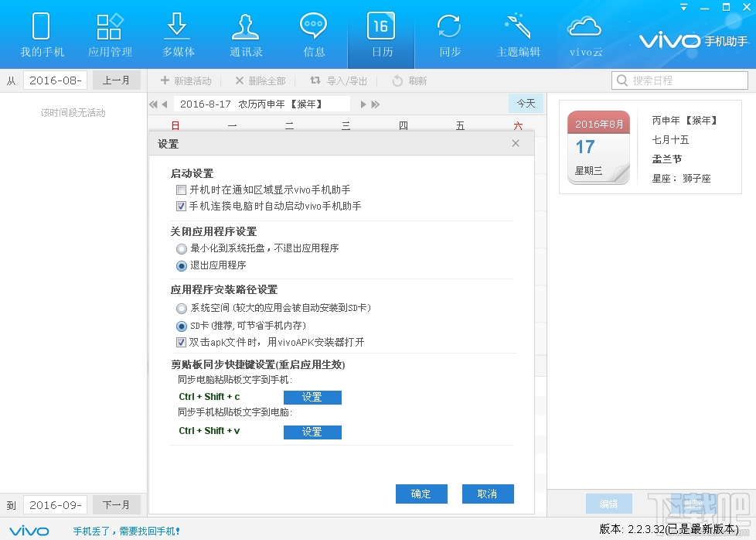The image size is (756, 540).
Task: Click the 盂兰节 festival text
Action: pyautogui.click(x=667, y=159)
